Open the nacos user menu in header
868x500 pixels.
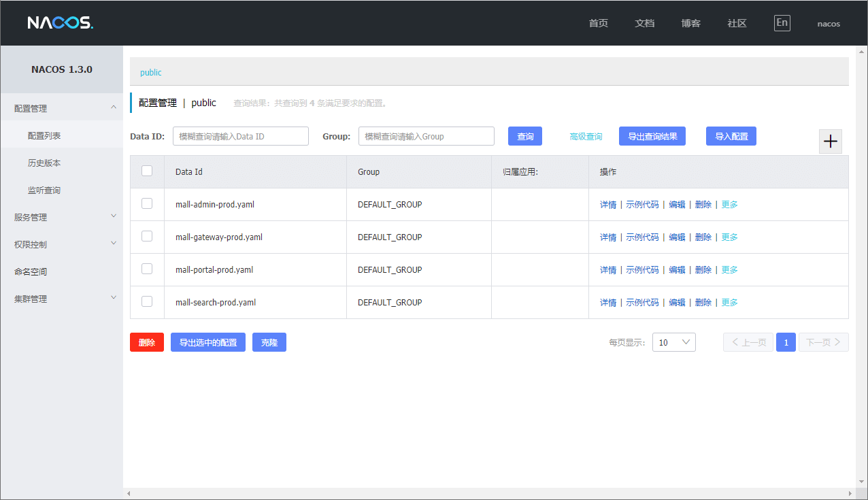[x=829, y=24]
